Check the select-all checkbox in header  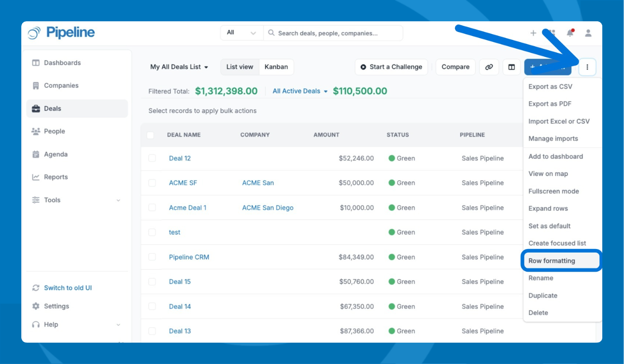click(150, 135)
